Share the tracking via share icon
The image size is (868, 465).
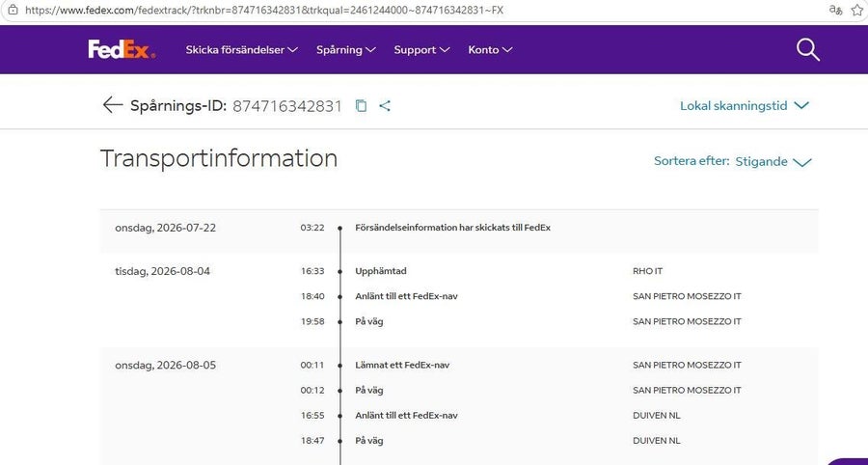(x=385, y=106)
